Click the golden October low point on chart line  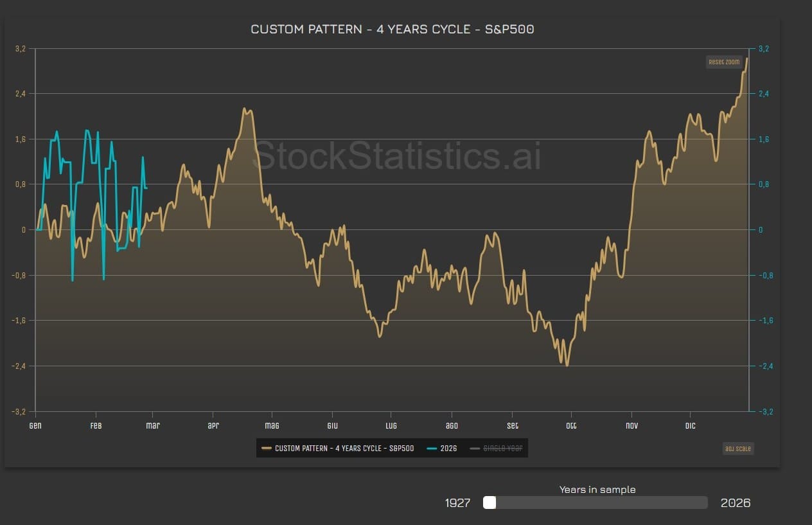click(x=567, y=365)
